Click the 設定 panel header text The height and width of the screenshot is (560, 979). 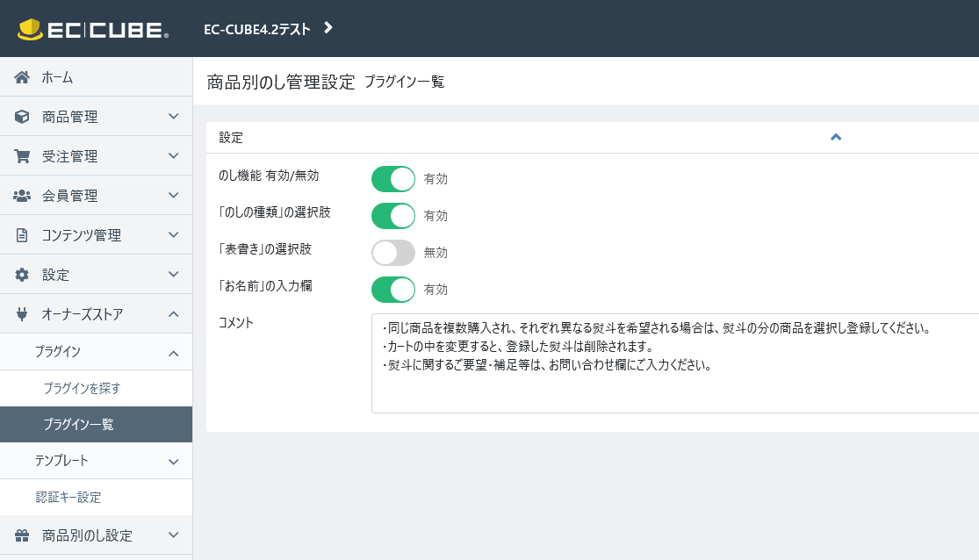click(x=231, y=137)
